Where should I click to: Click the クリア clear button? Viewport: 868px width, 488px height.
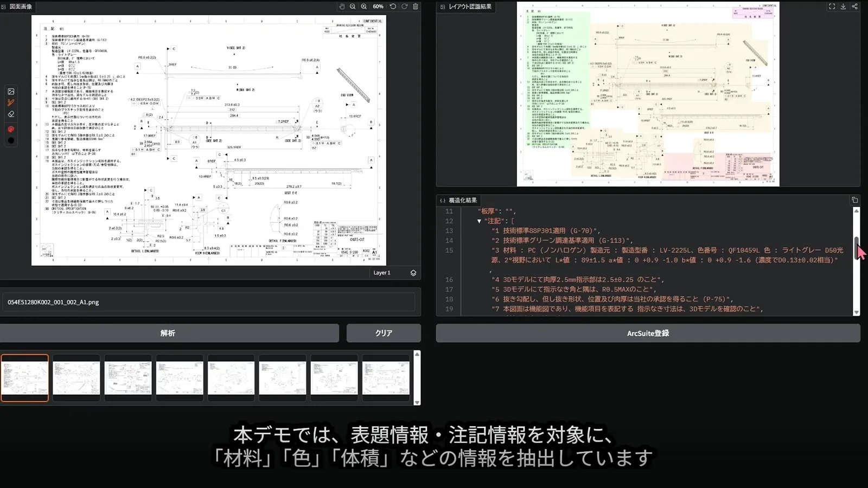384,333
